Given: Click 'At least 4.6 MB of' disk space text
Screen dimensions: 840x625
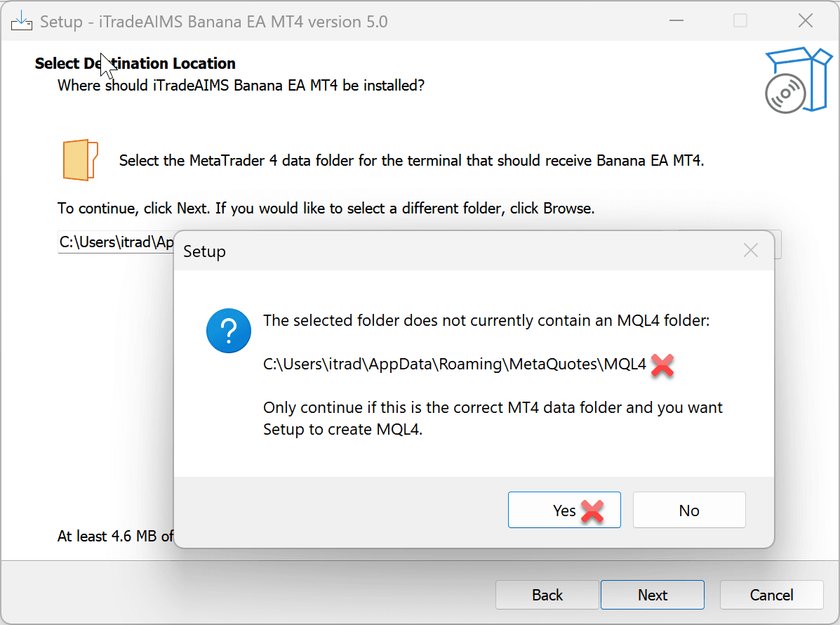Looking at the screenshot, I should (116, 536).
